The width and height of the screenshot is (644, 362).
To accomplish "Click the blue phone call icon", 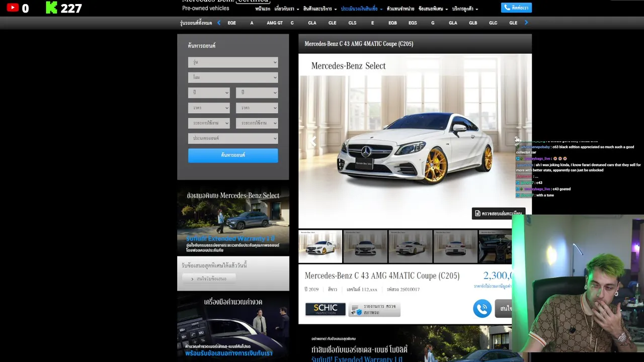I will [482, 308].
